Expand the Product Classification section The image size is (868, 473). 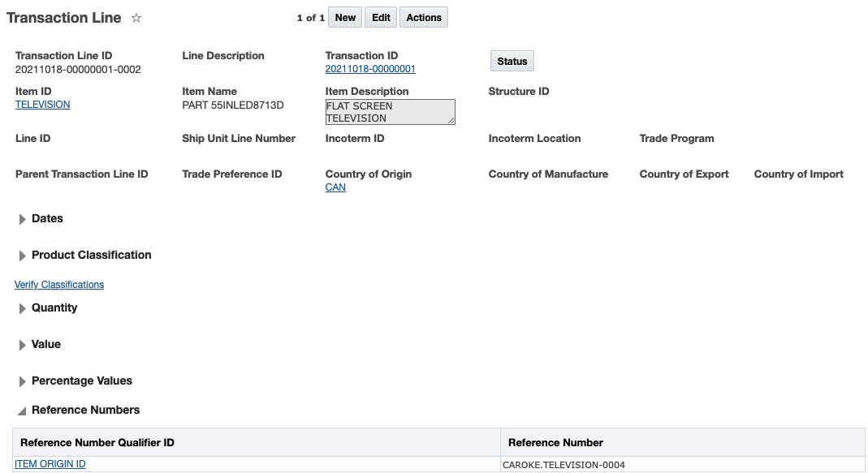23,256
